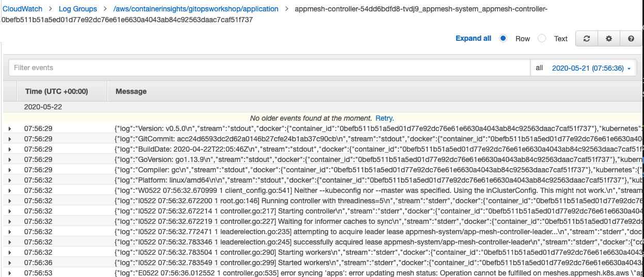
Task: Expand the Version v0.5.0 log row
Action: click(x=9, y=128)
